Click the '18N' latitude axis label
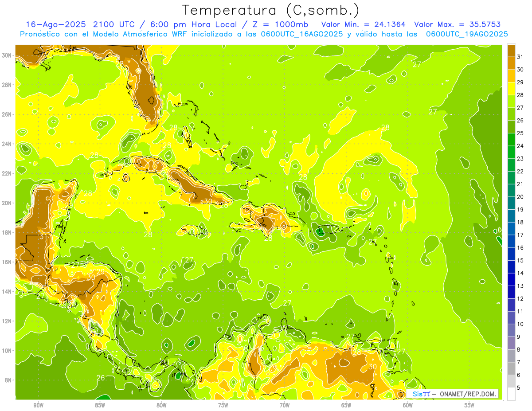Screen dimensions: 532x411 pyautogui.click(x=7, y=232)
